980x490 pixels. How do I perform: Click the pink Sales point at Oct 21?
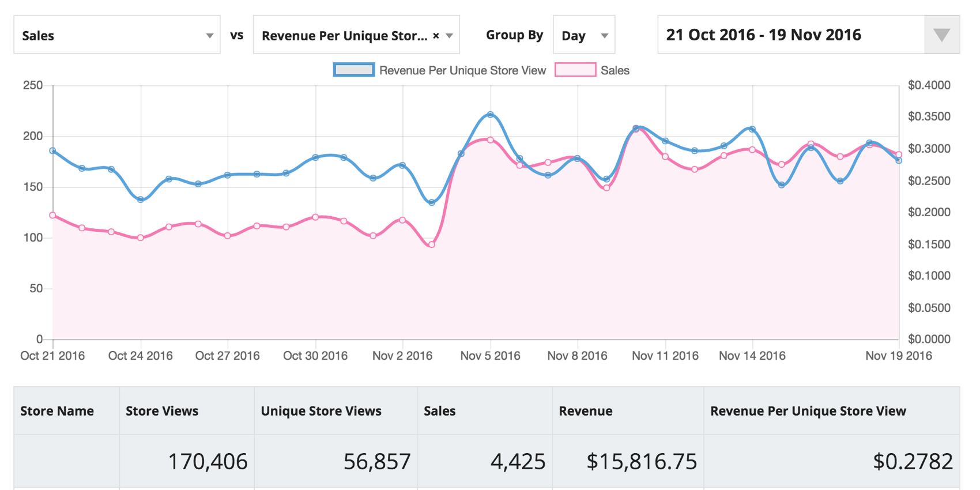coord(53,216)
